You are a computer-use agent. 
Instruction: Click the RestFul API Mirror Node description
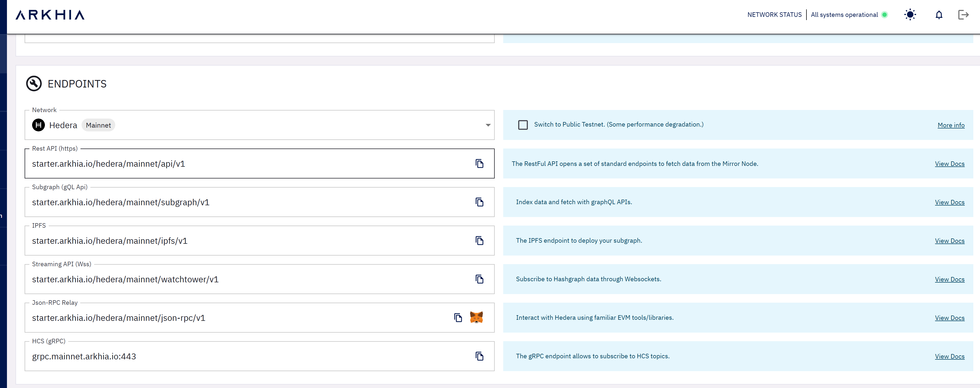[x=635, y=164]
